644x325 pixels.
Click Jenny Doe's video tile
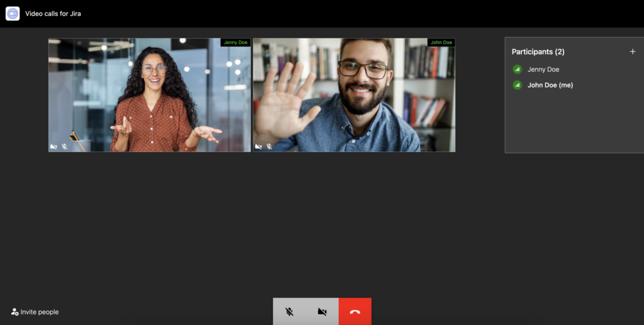point(150,95)
